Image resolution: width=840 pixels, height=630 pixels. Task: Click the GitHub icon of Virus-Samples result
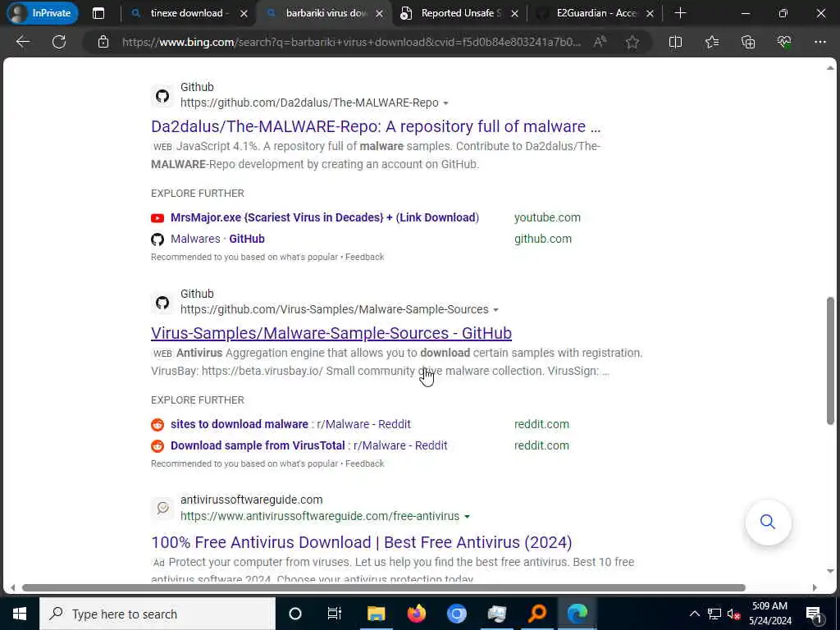tap(162, 304)
